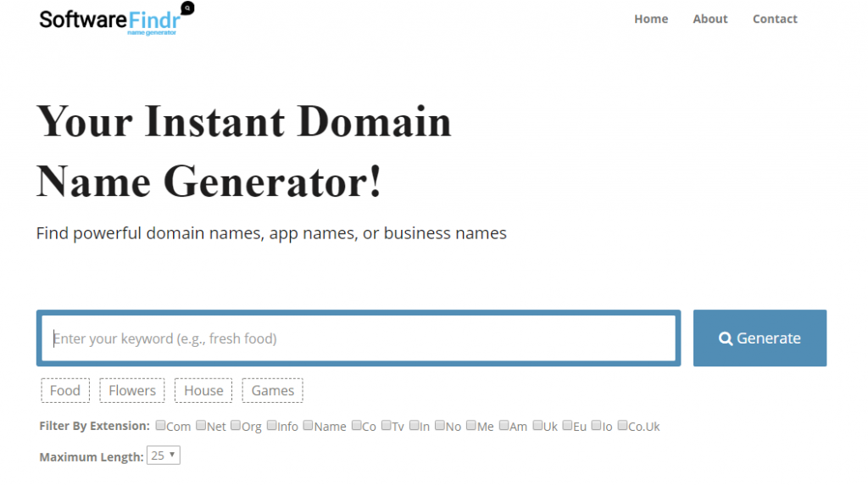Viewport: 868px width, 486px height.
Task: Click the 'Filter By Extension:' label
Action: pyautogui.click(x=95, y=426)
